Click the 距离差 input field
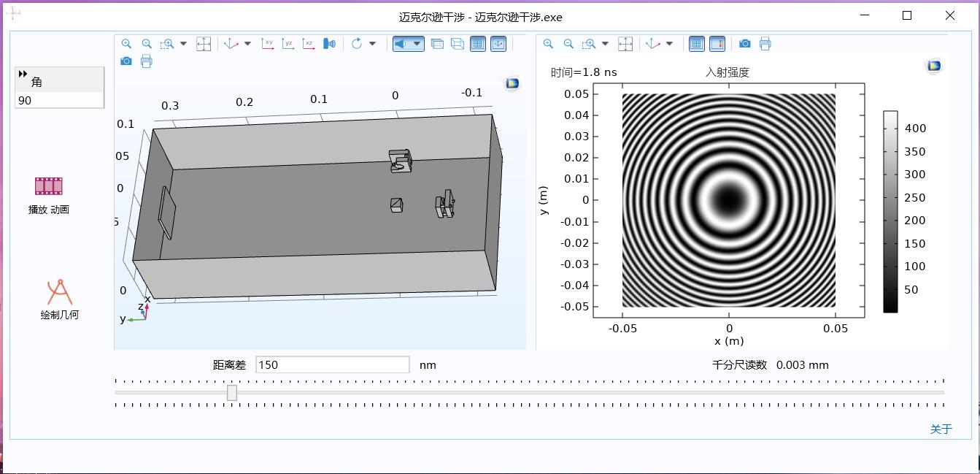This screenshot has height=474, width=980. [x=332, y=364]
